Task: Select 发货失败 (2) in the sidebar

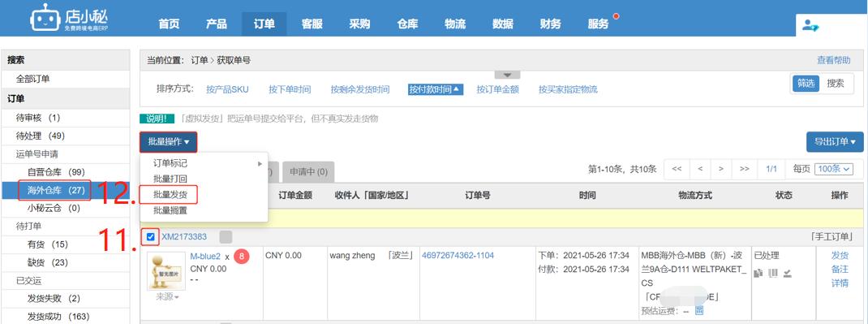Action: tap(66, 299)
